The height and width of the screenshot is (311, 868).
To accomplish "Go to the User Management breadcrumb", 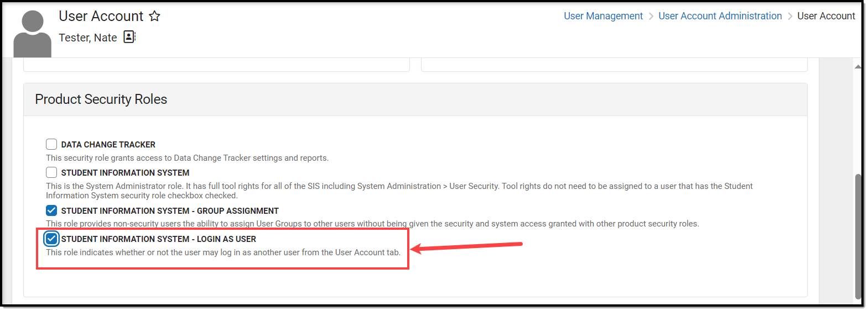I will click(603, 16).
